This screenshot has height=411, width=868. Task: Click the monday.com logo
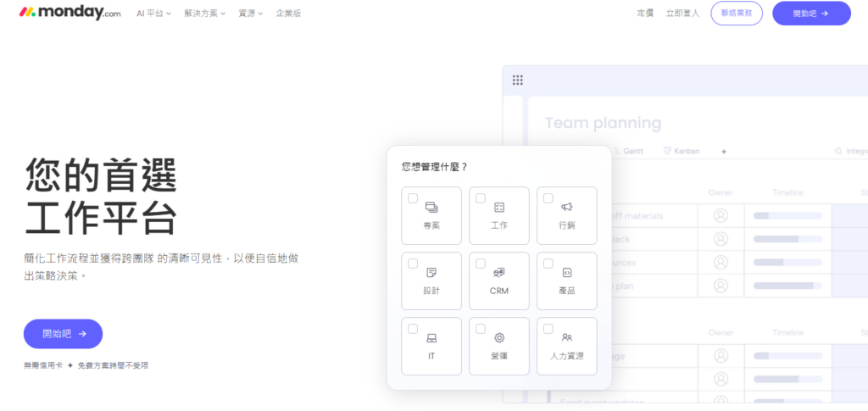(70, 13)
